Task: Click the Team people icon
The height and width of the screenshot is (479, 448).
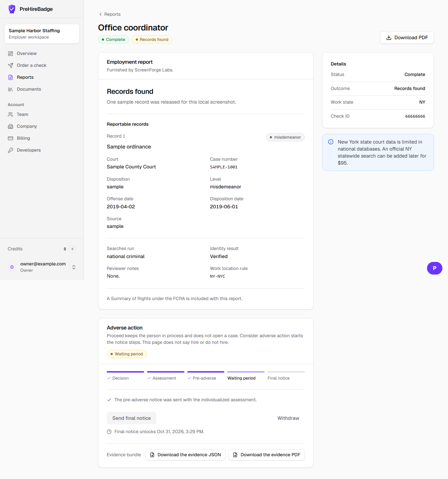Action: 10,114
